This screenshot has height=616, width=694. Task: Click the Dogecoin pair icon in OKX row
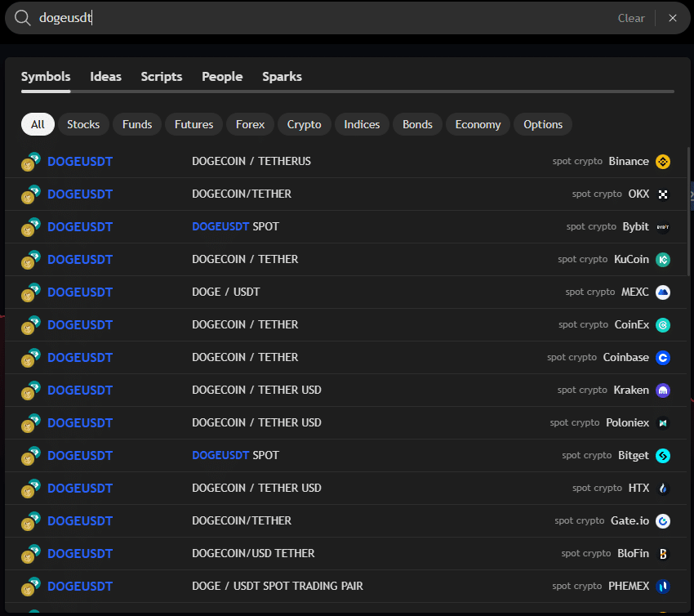click(x=30, y=194)
